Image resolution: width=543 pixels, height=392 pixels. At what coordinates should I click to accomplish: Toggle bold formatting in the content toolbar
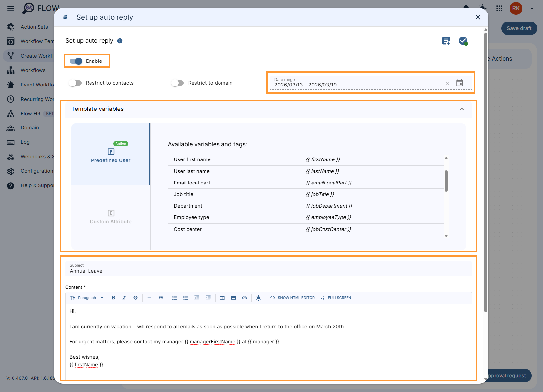click(113, 298)
